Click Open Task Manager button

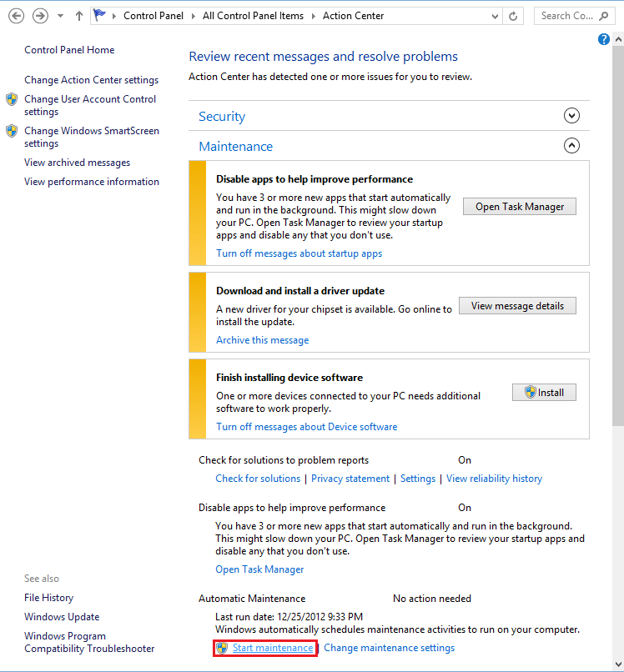click(520, 207)
